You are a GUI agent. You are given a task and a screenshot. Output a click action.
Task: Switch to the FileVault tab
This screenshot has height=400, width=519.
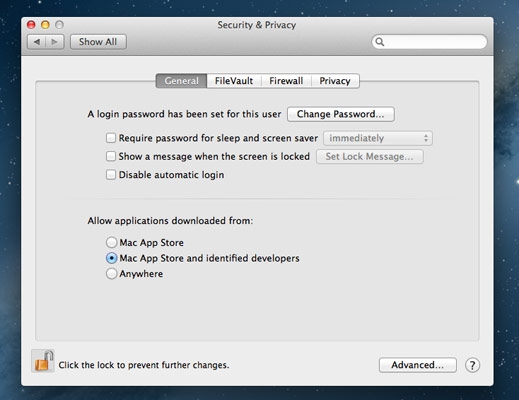[234, 81]
